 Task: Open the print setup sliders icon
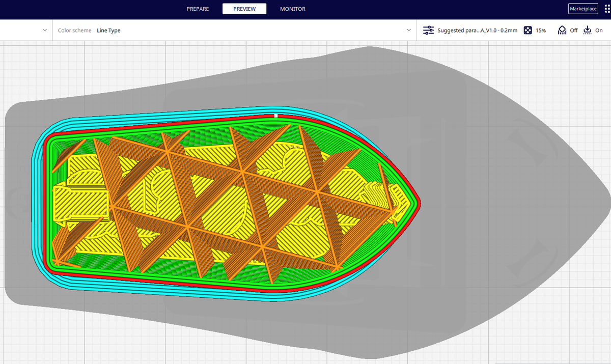coord(428,30)
